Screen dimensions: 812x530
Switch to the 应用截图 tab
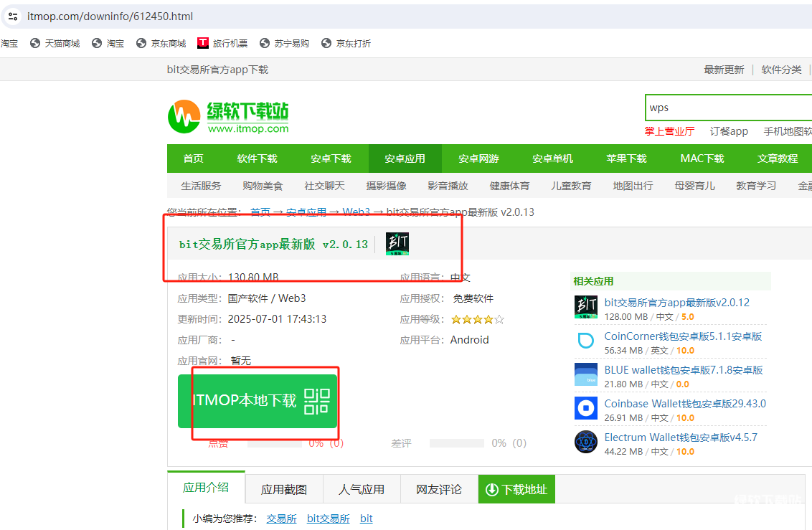283,490
